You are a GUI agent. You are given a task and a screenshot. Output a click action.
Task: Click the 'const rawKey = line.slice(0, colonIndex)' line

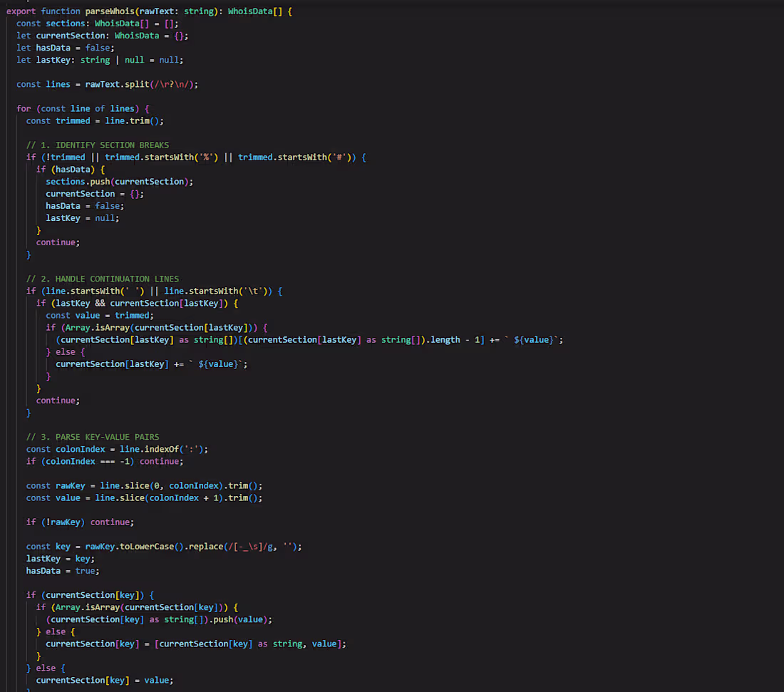click(x=144, y=485)
